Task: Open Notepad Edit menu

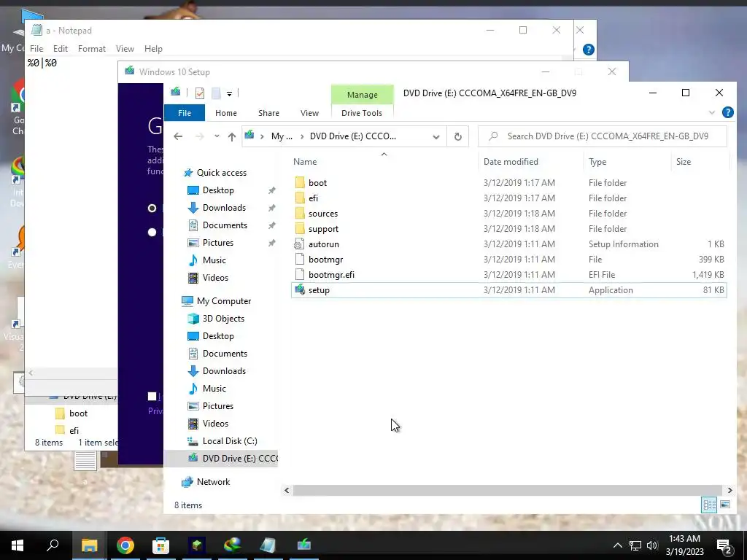Action: pyautogui.click(x=60, y=49)
